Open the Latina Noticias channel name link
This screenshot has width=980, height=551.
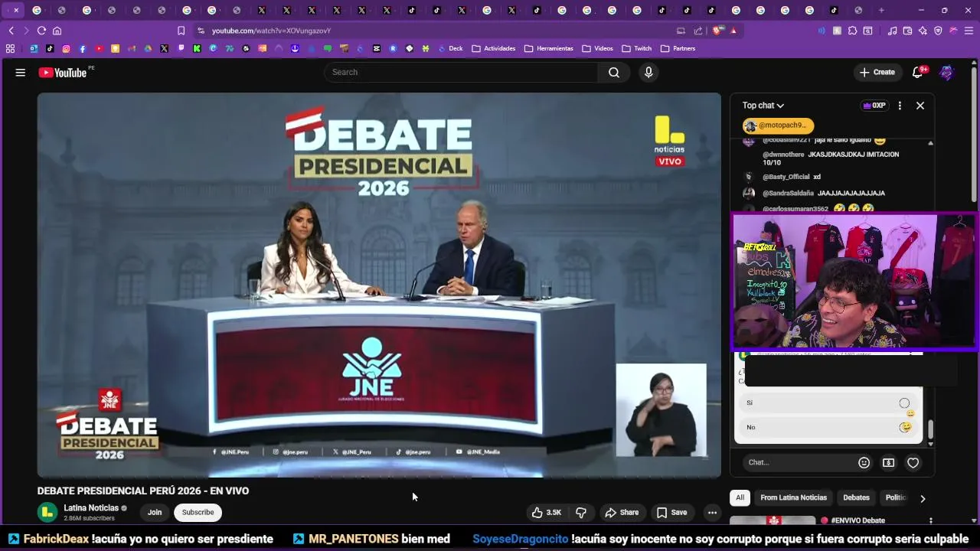91,507
